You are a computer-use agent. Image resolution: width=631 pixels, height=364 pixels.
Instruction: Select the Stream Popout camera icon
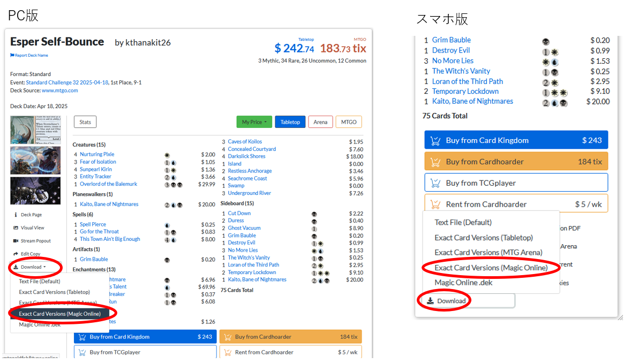[x=16, y=241]
